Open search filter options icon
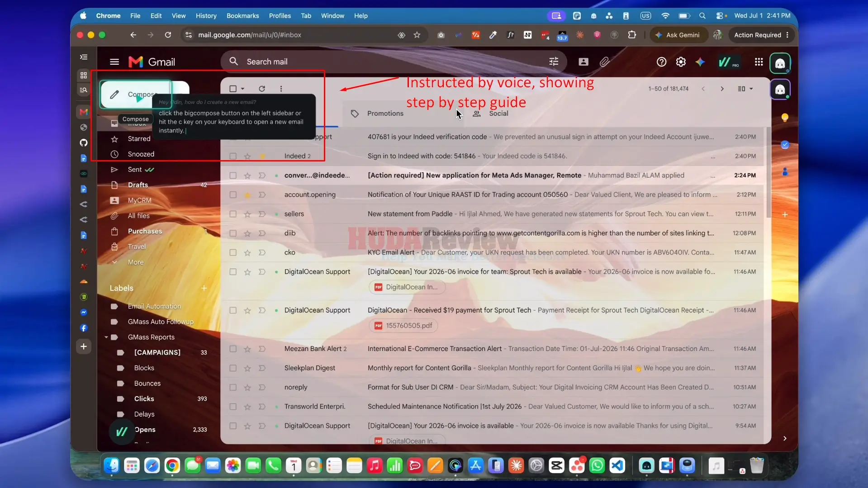This screenshot has height=488, width=868. [554, 62]
